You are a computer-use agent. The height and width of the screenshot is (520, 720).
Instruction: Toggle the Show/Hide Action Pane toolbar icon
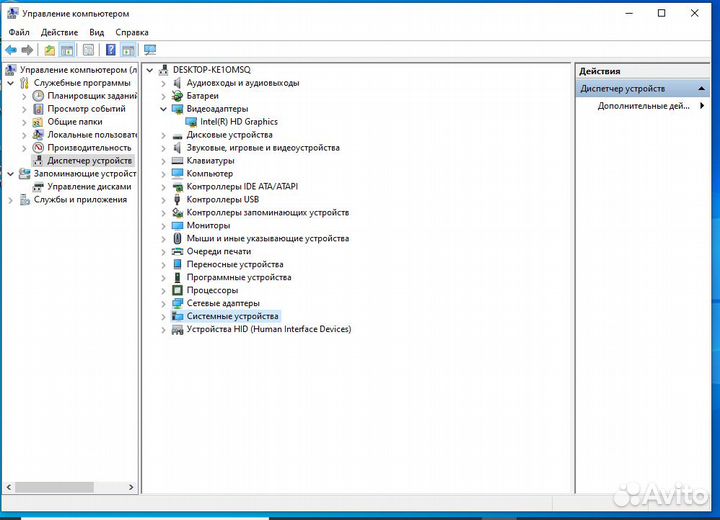pos(128,50)
